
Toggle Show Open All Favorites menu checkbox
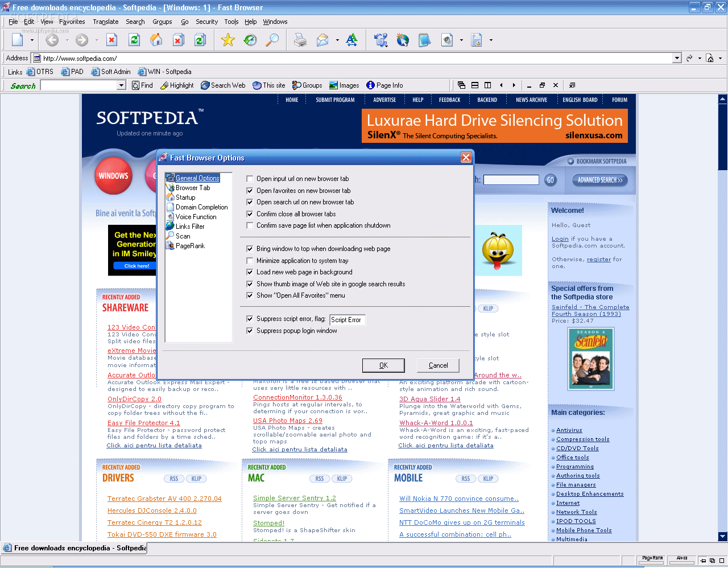pyautogui.click(x=250, y=295)
